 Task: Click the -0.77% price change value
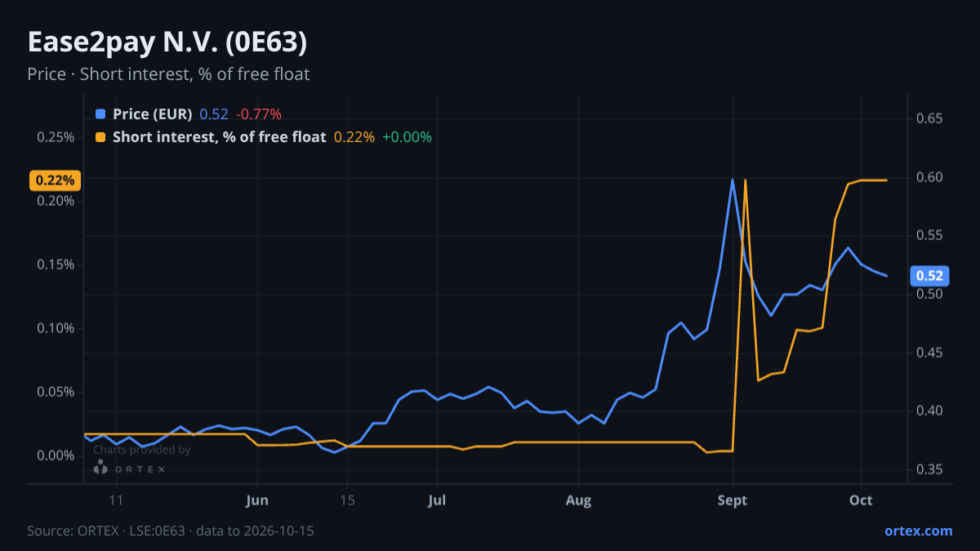coord(259,114)
